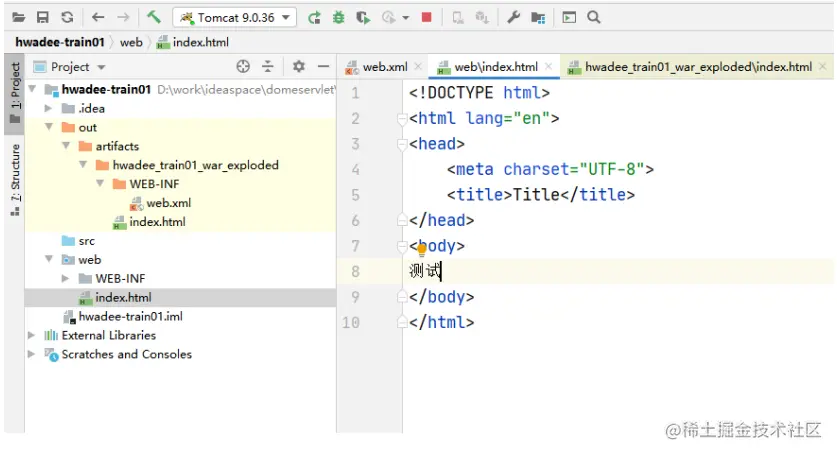Click web breadcrumb segment
This screenshot has width=837, height=455.
(131, 42)
